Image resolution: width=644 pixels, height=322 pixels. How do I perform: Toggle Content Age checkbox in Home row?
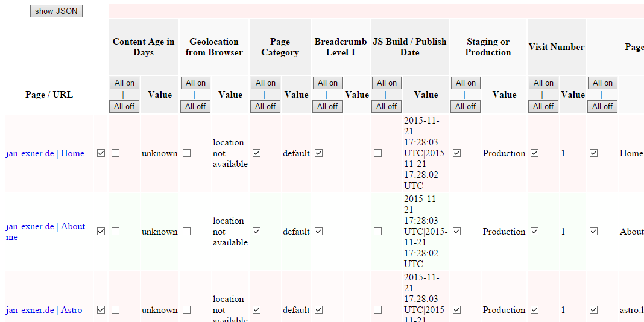(x=116, y=153)
